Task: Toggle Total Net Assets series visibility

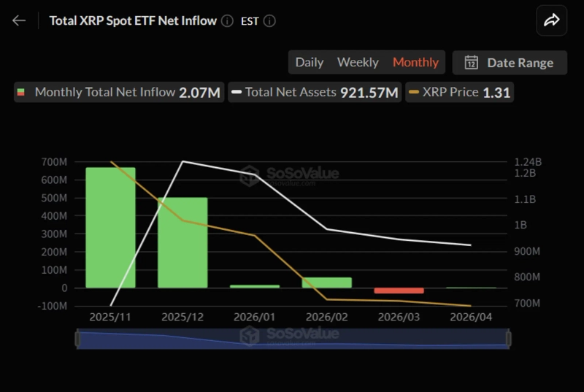Action: point(291,93)
